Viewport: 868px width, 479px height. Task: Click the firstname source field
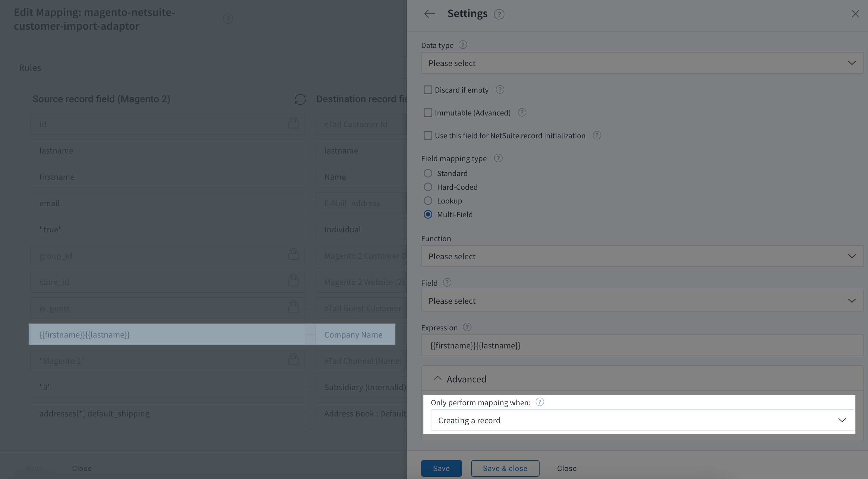click(x=168, y=177)
